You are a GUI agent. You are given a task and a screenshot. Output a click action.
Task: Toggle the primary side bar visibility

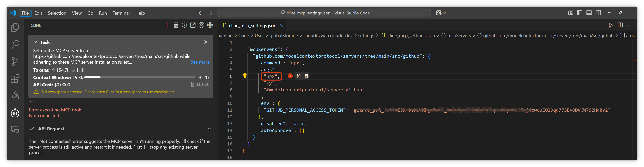tap(580, 13)
